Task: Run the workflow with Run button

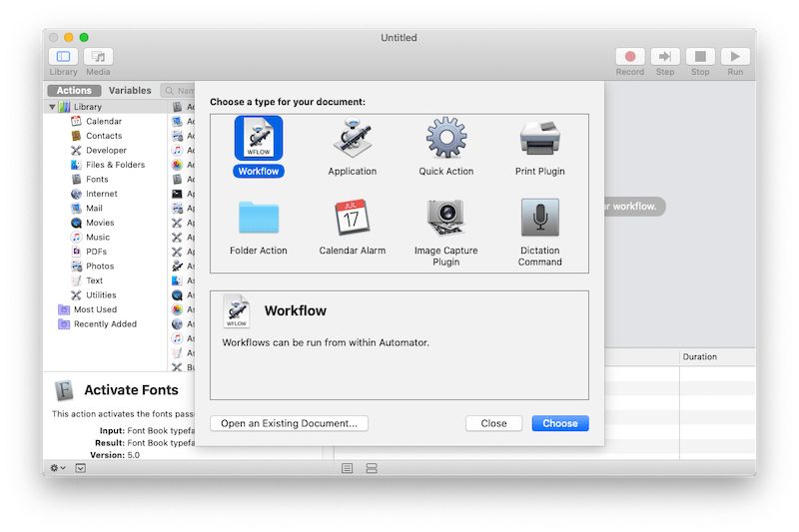Action: tap(735, 57)
